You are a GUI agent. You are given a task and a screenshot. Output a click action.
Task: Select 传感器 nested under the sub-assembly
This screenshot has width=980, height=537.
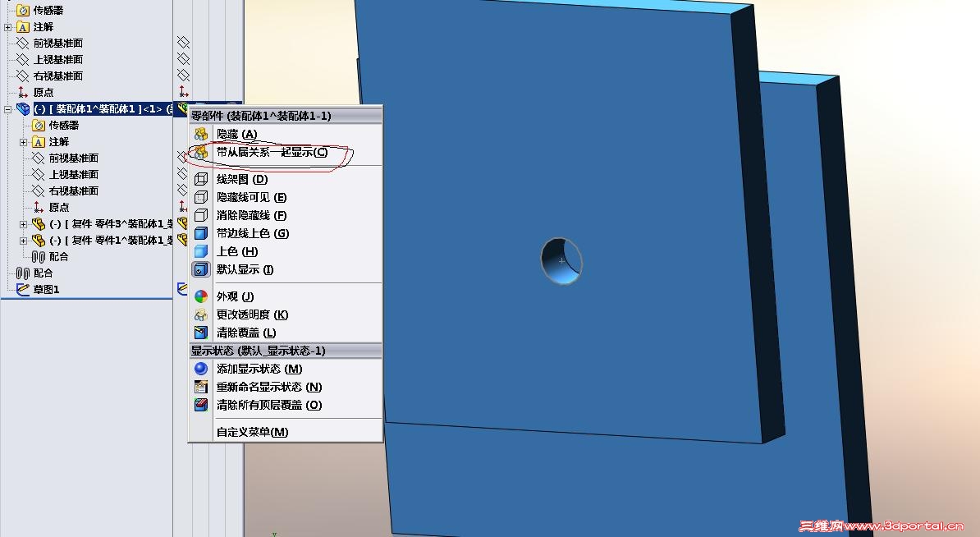click(x=56, y=125)
